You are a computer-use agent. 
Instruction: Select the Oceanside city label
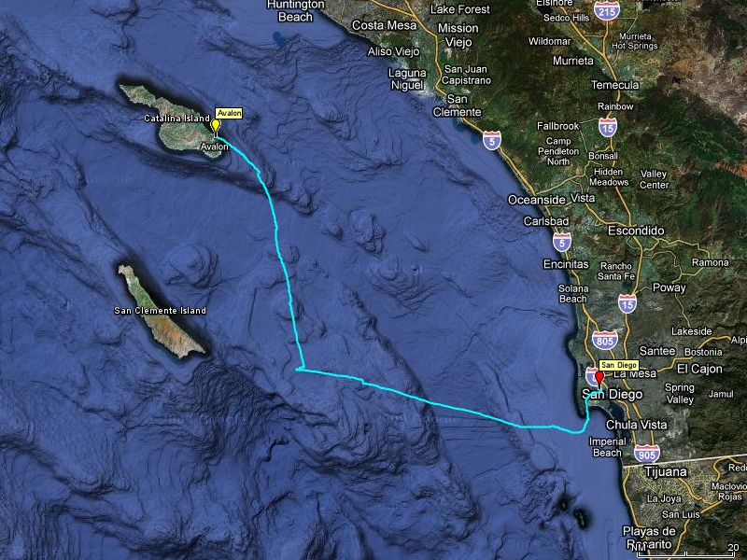tap(536, 200)
